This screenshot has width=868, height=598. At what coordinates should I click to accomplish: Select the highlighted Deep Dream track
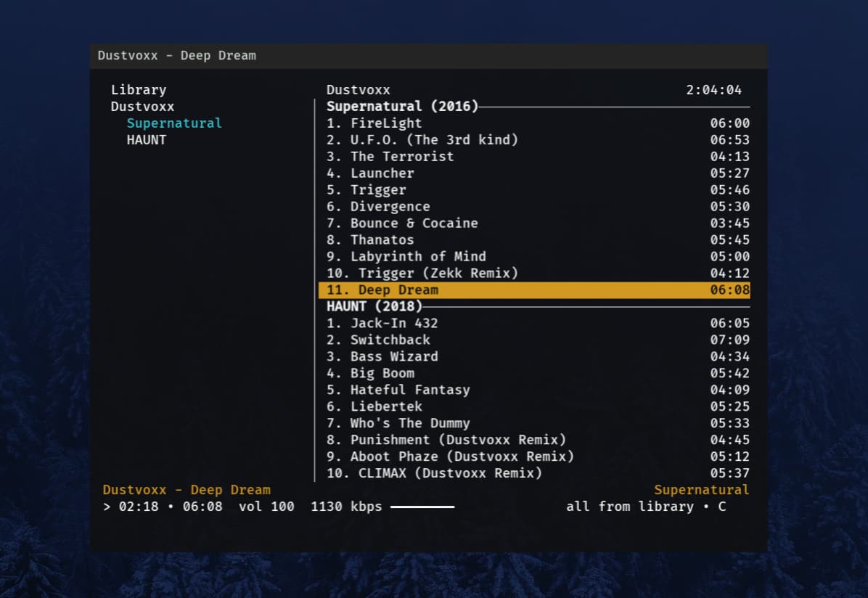[x=398, y=290]
